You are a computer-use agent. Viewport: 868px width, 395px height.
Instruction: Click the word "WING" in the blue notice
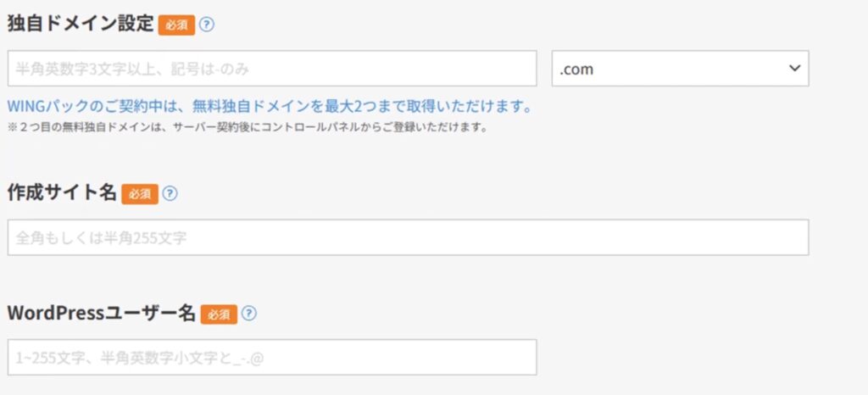pos(27,108)
